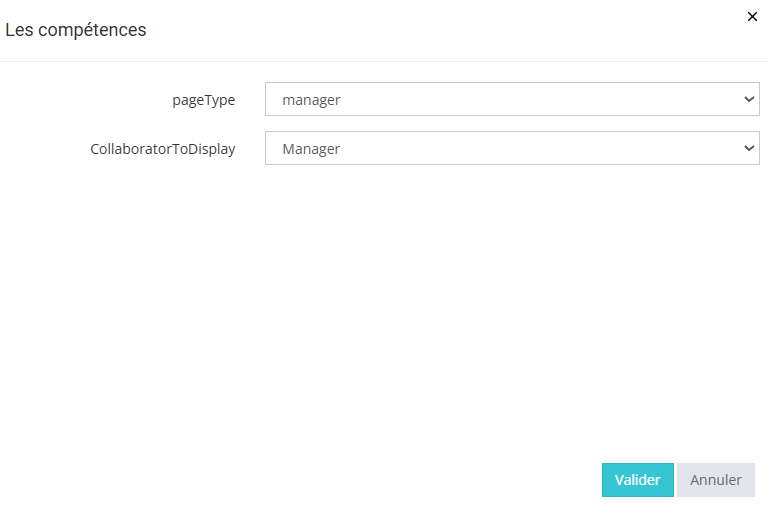Expand the combo box showing "manager"
Viewport: 768px width, 511px height.
511,100
